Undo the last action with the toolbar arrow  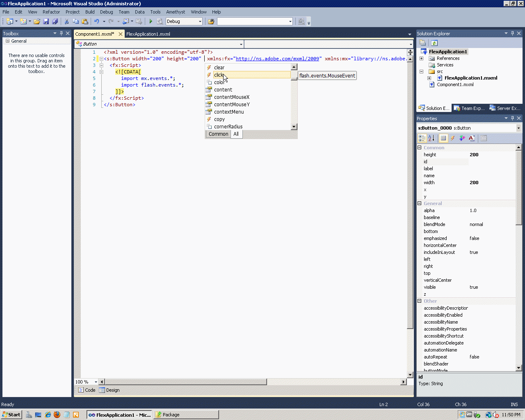point(97,21)
